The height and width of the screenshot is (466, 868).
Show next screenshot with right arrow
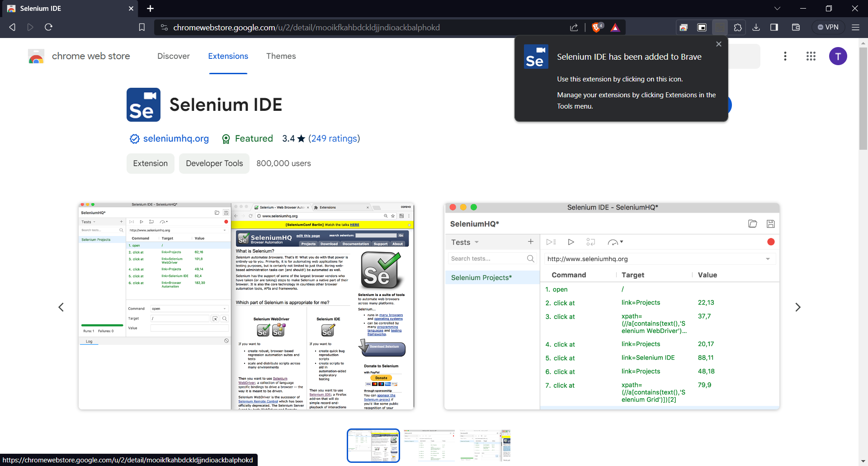pyautogui.click(x=798, y=307)
